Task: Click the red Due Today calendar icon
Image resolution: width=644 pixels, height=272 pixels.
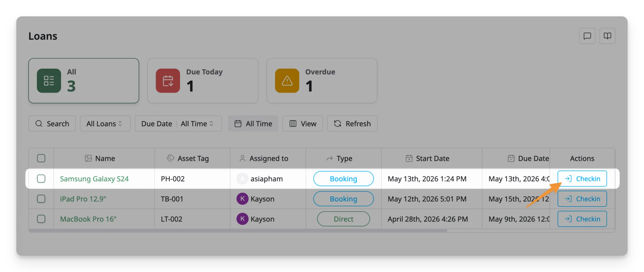Action: tap(168, 81)
